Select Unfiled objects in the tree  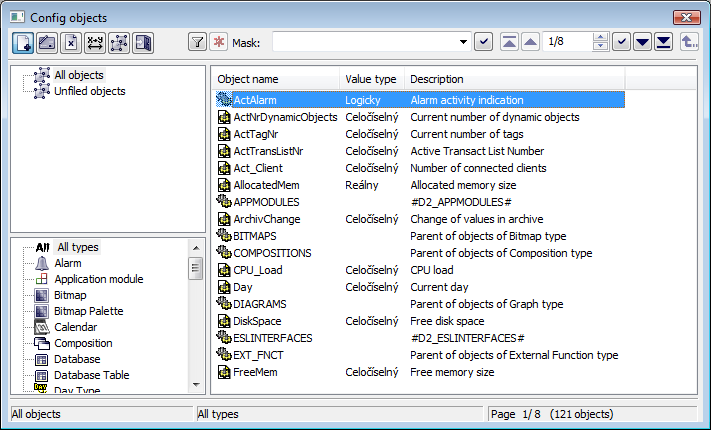point(89,91)
